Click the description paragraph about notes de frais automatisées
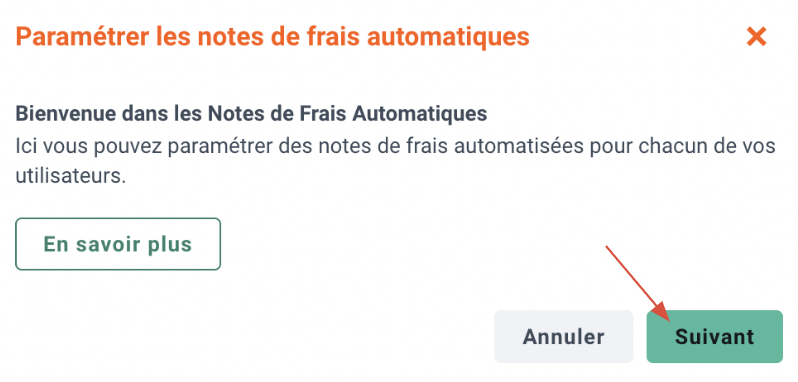The height and width of the screenshot is (382, 798). pos(395,161)
